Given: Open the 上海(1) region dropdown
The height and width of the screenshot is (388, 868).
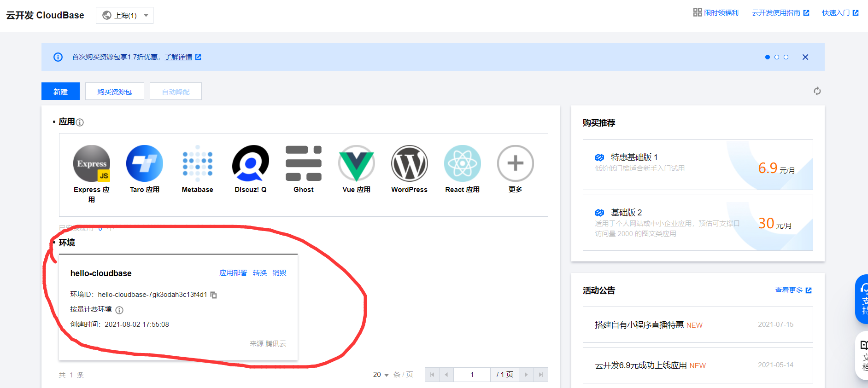Looking at the screenshot, I should 124,15.
